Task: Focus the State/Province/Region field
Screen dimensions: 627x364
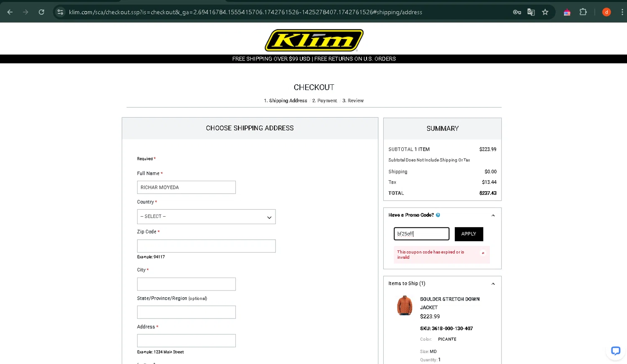Action: click(x=186, y=312)
